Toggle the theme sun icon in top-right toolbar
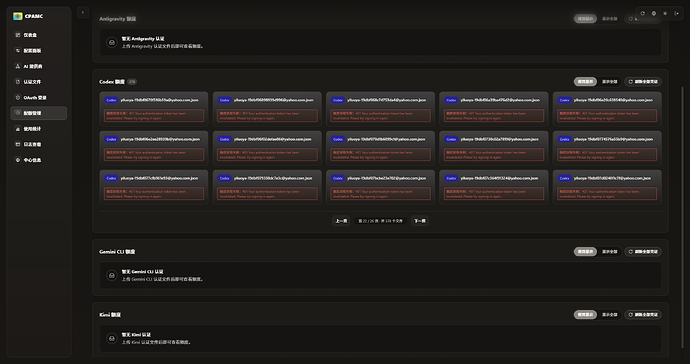This screenshot has height=364, width=690. (x=665, y=14)
